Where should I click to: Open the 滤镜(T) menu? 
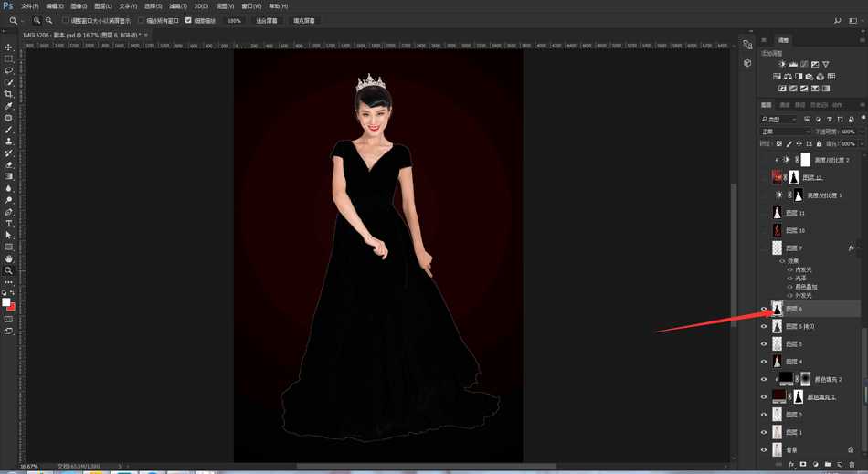(177, 6)
